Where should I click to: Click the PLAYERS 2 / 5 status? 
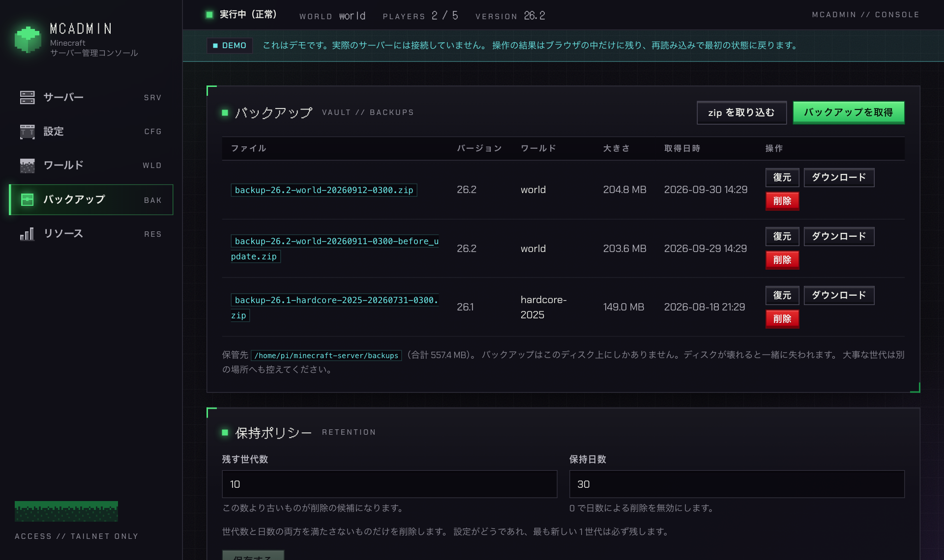pyautogui.click(x=420, y=16)
